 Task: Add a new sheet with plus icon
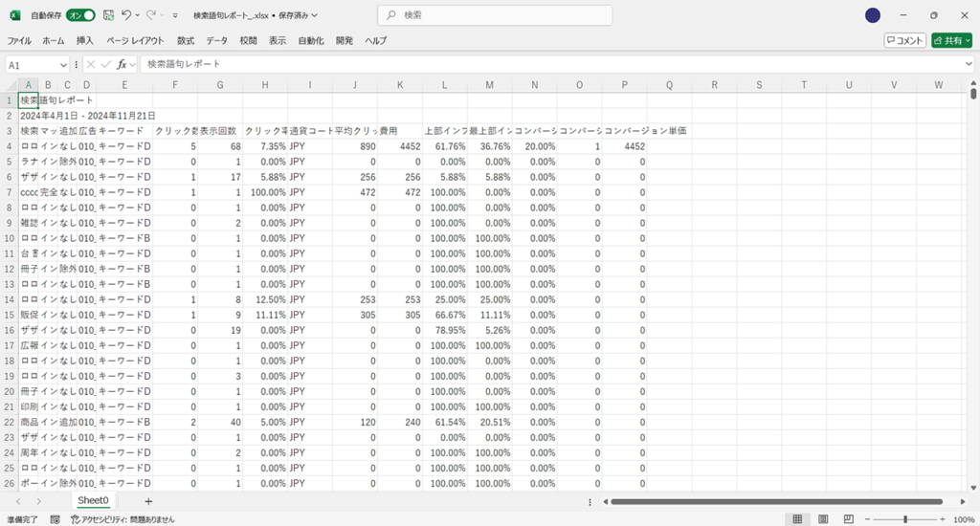(148, 501)
